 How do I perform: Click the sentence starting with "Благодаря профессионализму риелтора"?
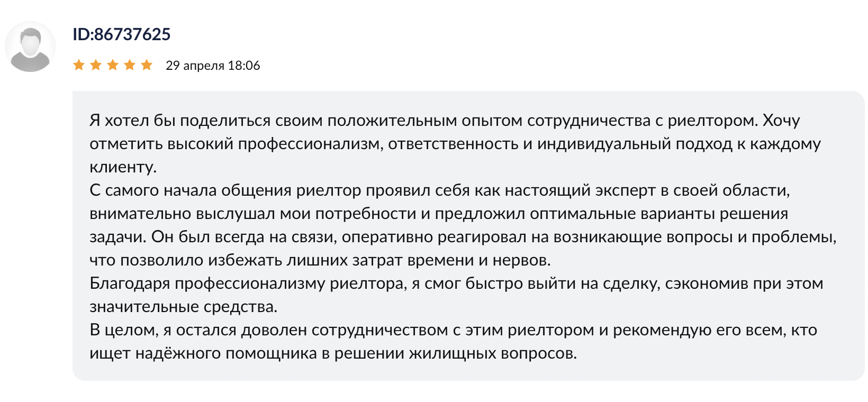[x=456, y=295]
